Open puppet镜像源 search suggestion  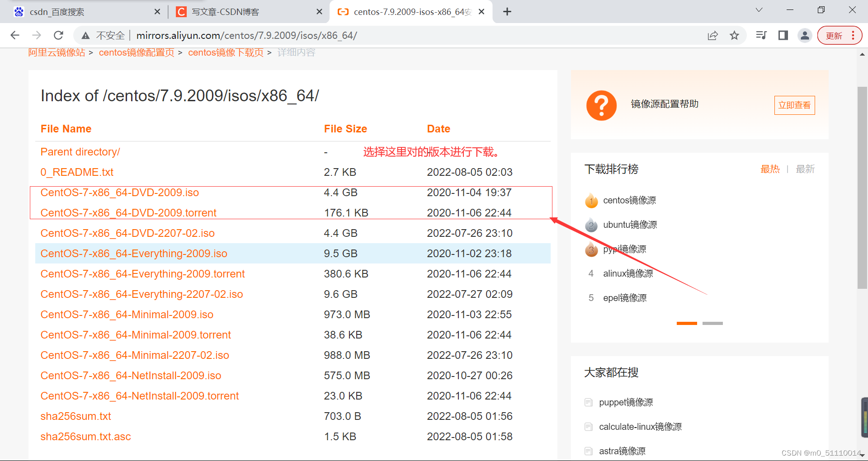pyautogui.click(x=626, y=402)
